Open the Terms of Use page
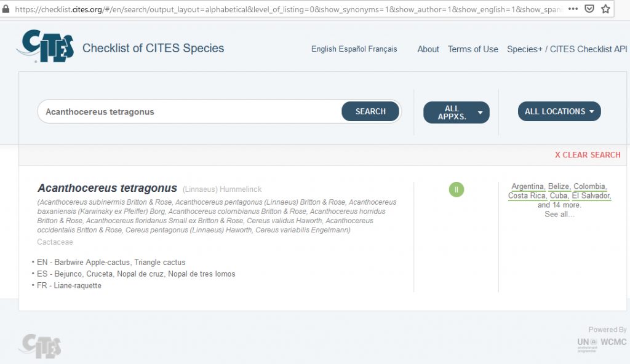The width and height of the screenshot is (630, 364). (473, 49)
